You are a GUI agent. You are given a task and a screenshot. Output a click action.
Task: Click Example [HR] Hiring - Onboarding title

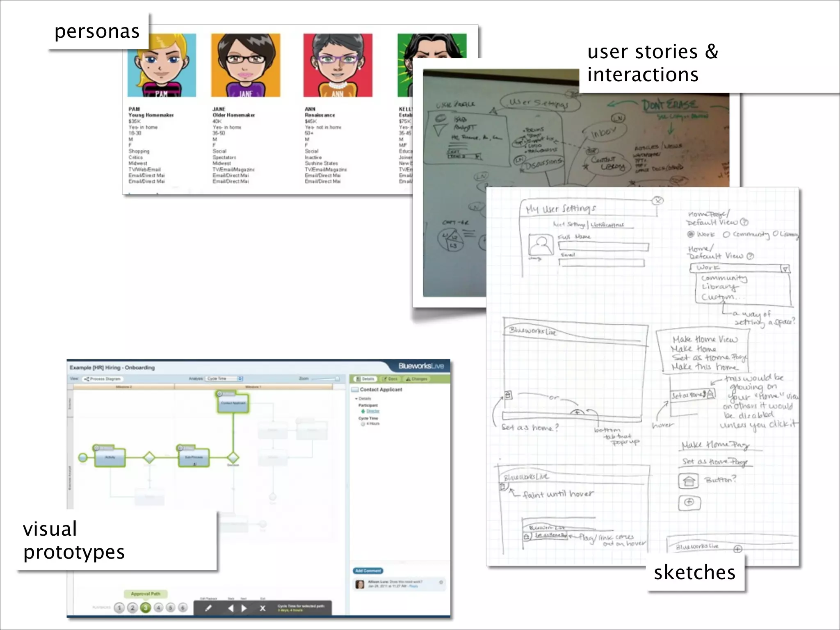click(112, 367)
